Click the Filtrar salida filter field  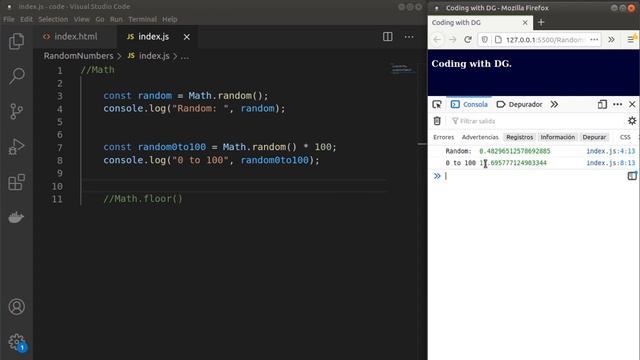pos(537,121)
